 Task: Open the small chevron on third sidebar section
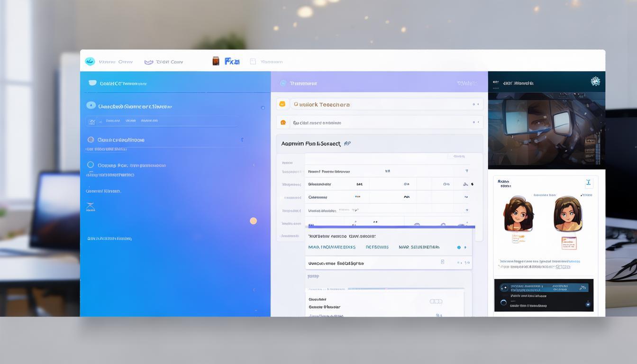242,140
